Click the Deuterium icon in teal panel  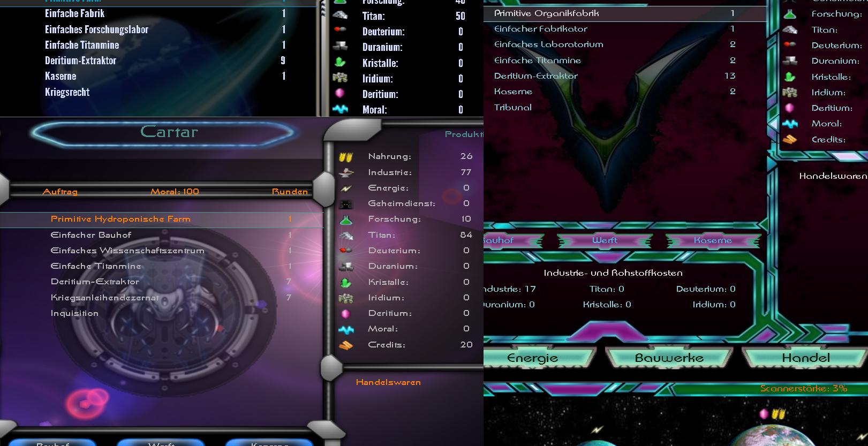[x=790, y=46]
